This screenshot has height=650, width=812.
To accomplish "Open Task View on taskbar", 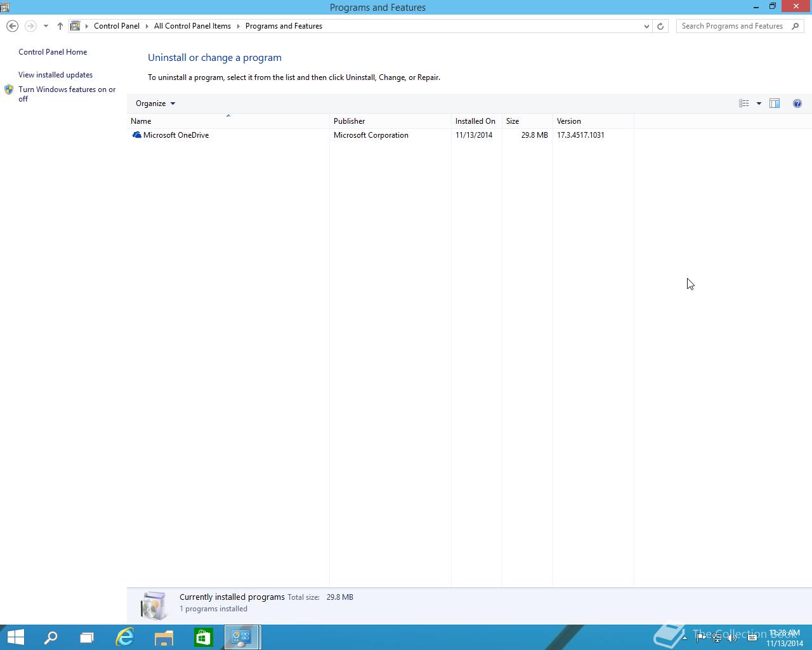I will 87,637.
